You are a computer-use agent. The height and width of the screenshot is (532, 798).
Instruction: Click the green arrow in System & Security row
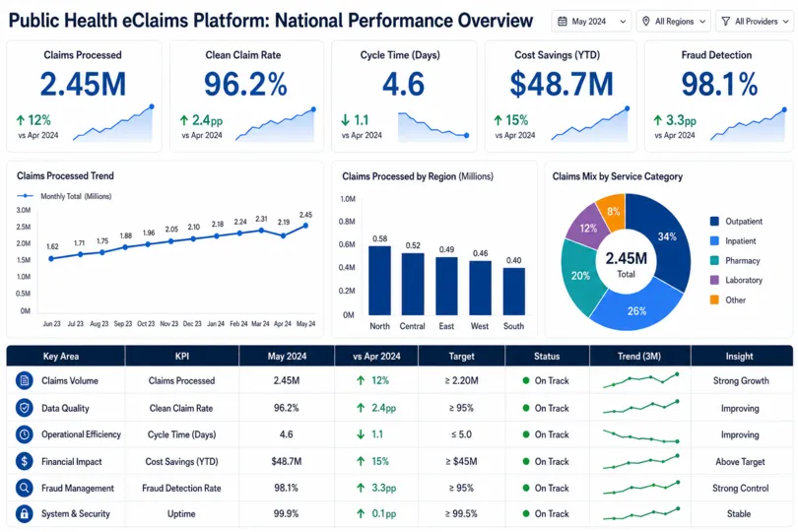pos(361,513)
